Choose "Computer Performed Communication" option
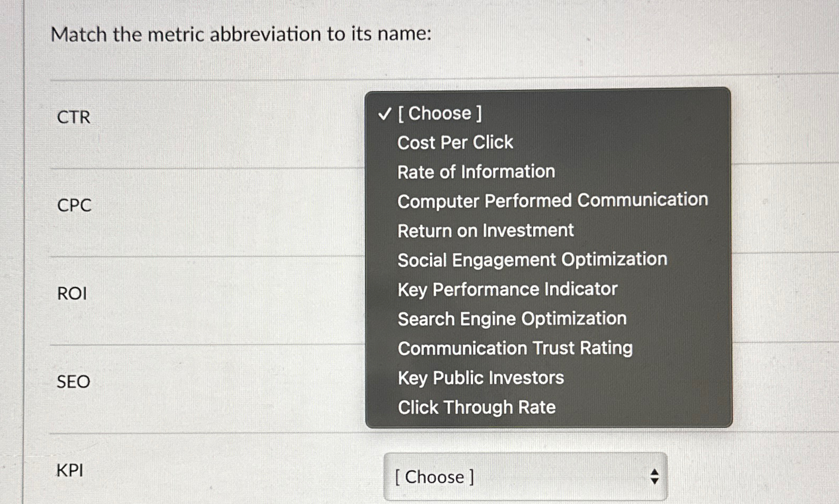Screen dimensions: 839x504 [552, 200]
